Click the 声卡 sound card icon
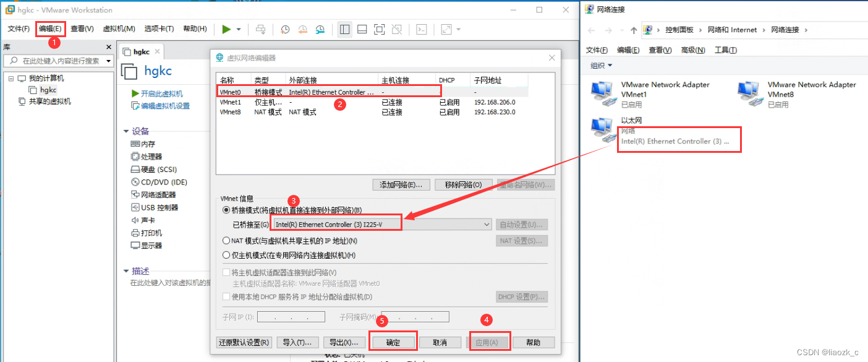 (x=135, y=220)
